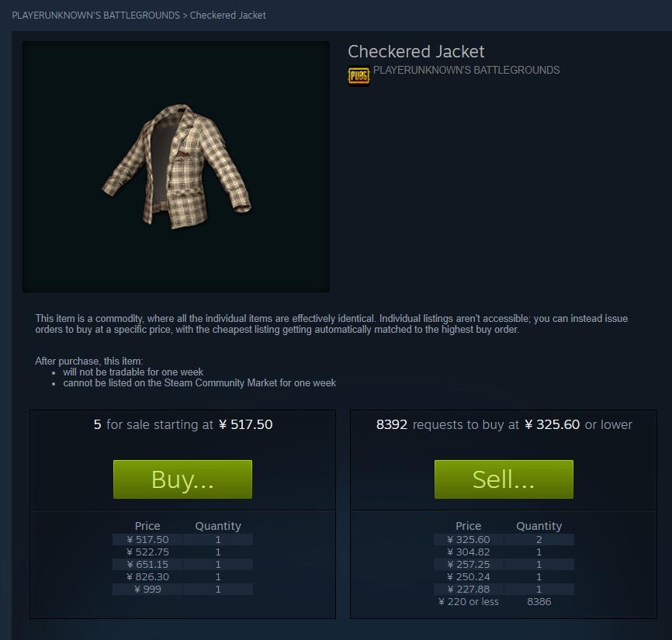672x640 pixels.
Task: Select the ¥ 999 sale listing row
Action: point(182,590)
